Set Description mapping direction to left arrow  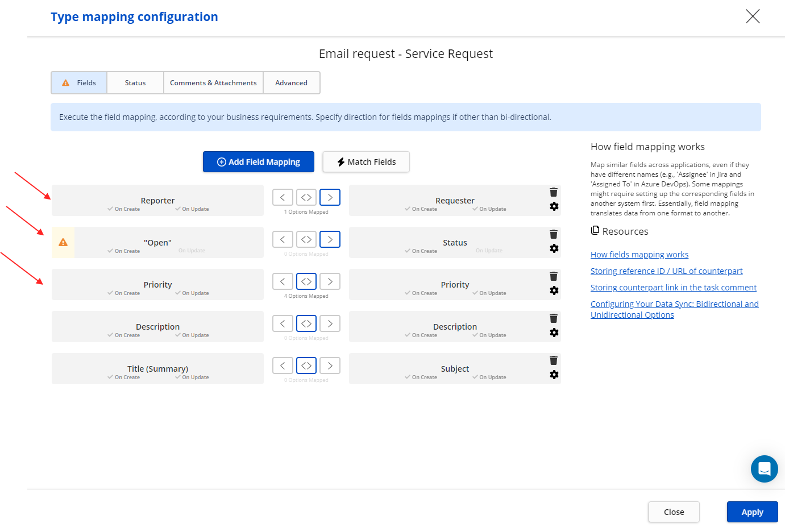point(283,323)
